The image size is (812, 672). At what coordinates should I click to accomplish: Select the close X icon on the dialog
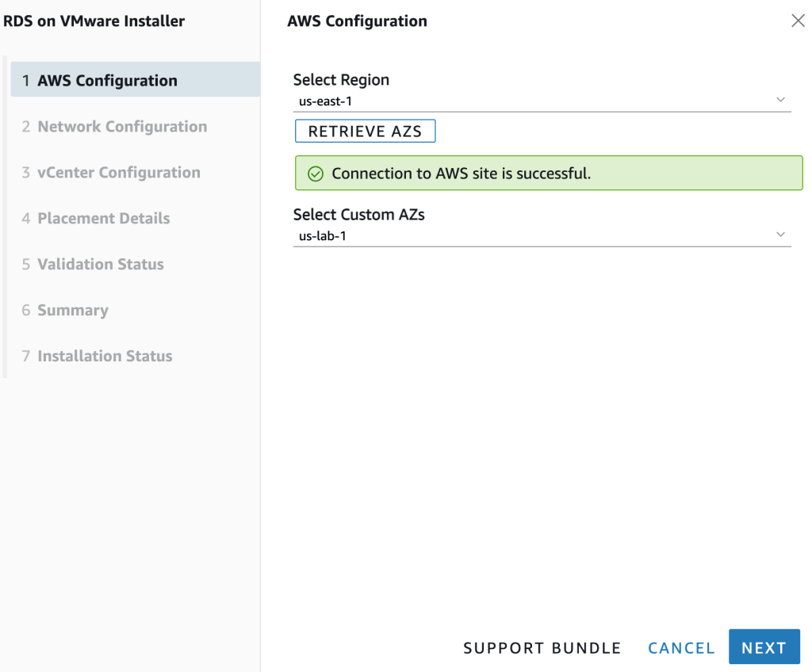(798, 21)
